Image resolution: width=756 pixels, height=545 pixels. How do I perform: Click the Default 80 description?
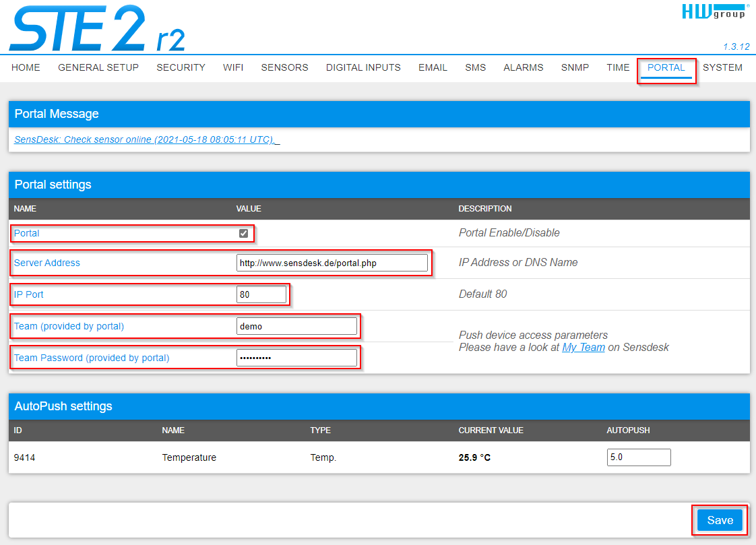(482, 294)
